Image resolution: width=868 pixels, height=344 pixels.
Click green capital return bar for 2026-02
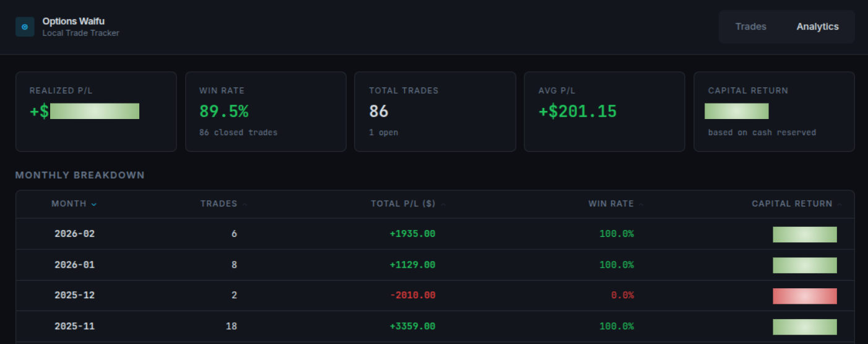(805, 234)
